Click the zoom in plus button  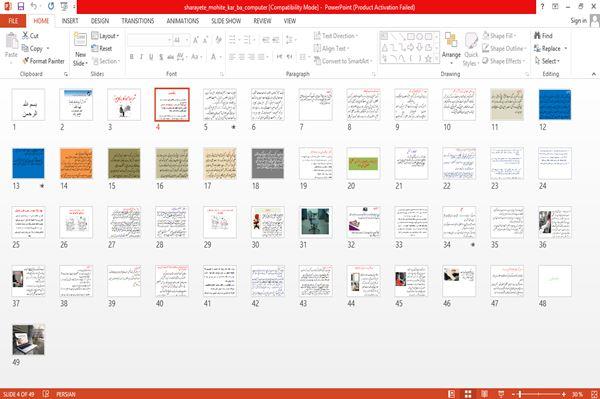tap(564, 394)
